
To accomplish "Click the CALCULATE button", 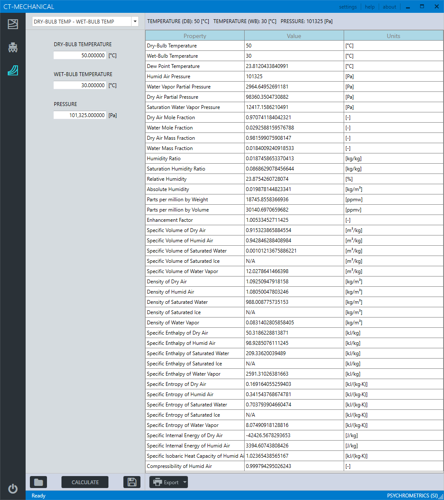I will click(x=85, y=482).
